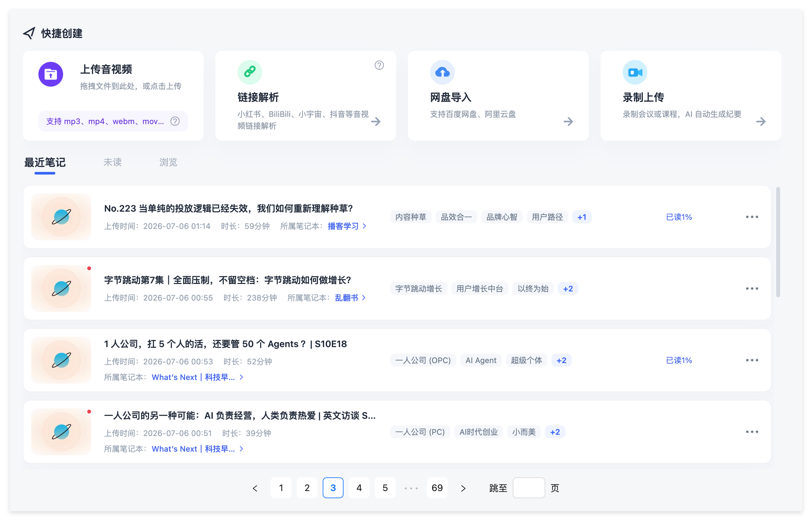The width and height of the screenshot is (812, 521).
Task: Open more options for the 一人公司的另一种可能 note
Action: click(x=752, y=432)
